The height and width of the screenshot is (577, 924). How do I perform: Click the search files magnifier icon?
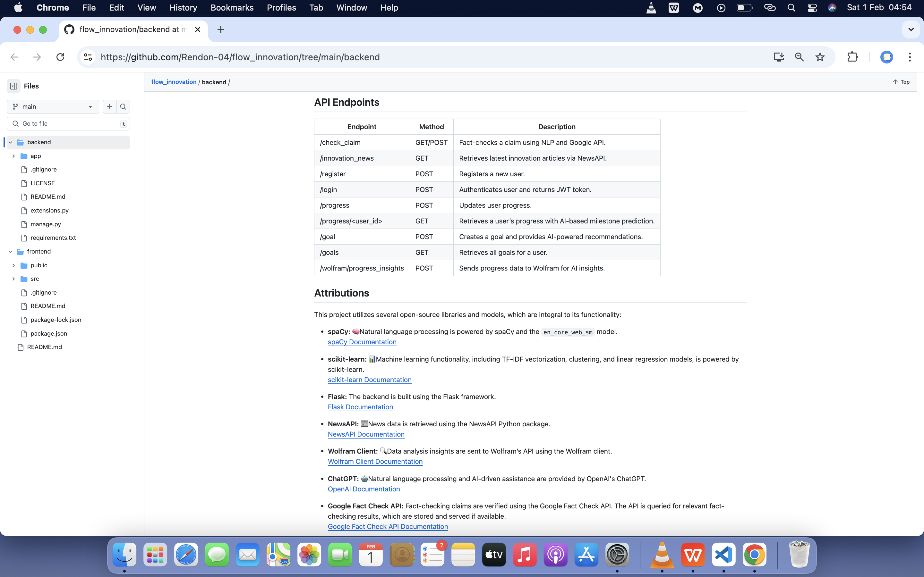pyautogui.click(x=123, y=106)
